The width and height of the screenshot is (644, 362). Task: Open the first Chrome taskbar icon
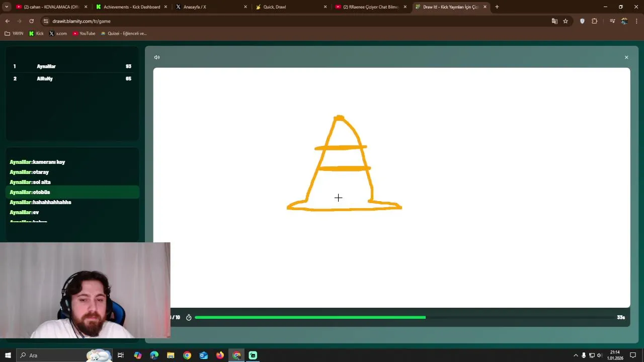(x=187, y=355)
